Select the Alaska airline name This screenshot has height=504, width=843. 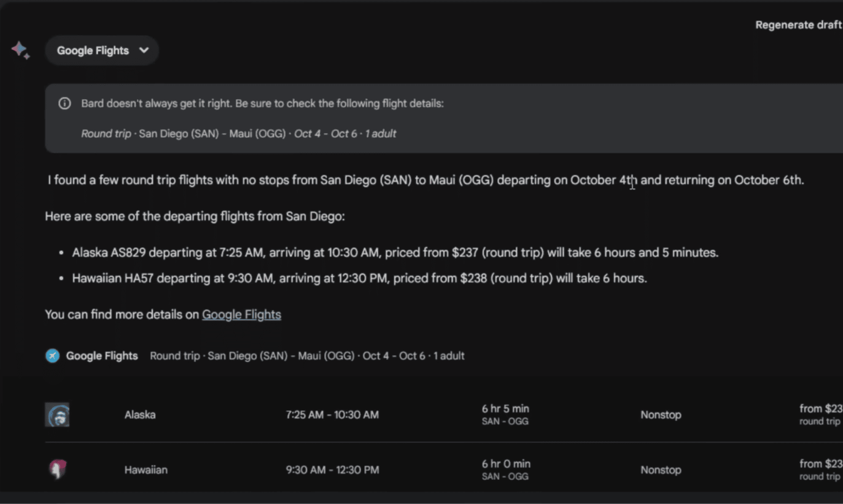(x=140, y=415)
